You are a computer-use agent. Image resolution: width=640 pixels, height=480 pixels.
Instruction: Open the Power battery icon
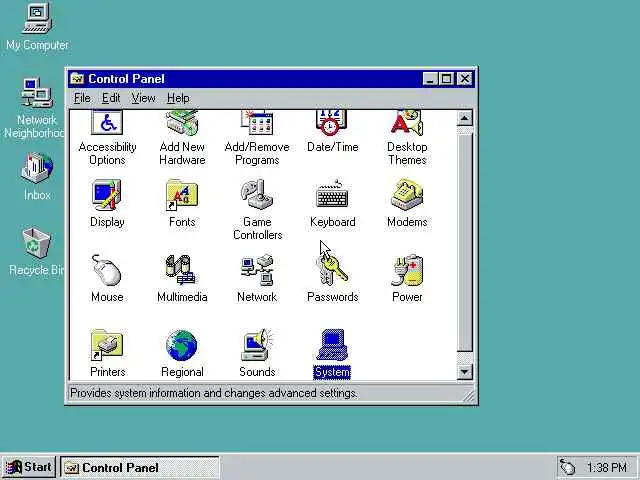point(407,270)
